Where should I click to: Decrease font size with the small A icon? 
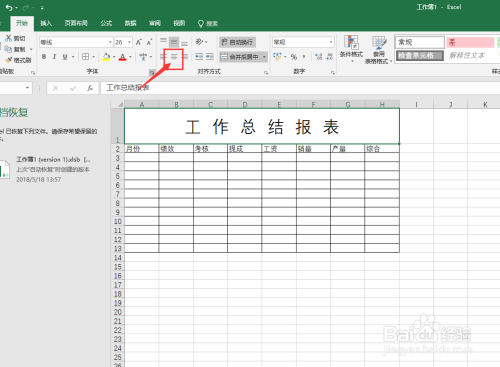pyautogui.click(x=149, y=42)
